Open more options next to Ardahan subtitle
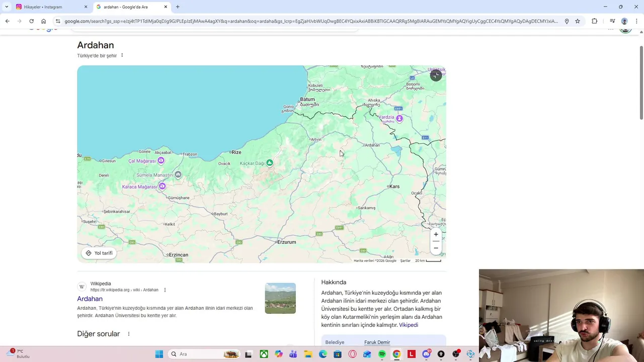This screenshot has width=644, height=362. click(x=122, y=55)
